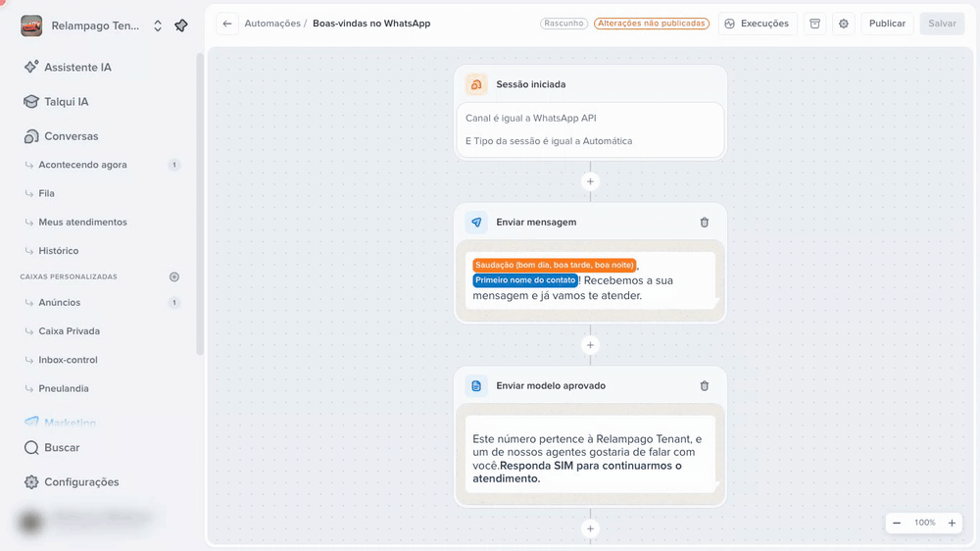980x551 pixels.
Task: Click the Publicar button
Action: pyautogui.click(x=887, y=24)
